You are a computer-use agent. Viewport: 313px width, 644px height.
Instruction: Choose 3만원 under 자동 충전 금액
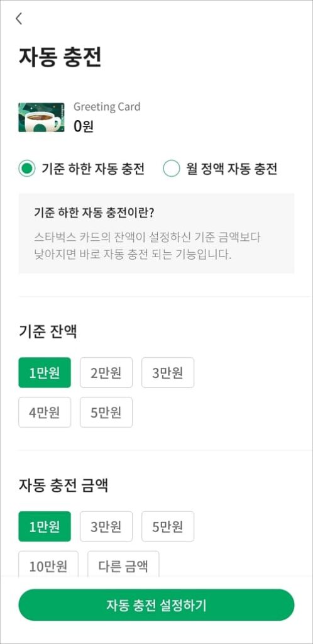tap(106, 526)
